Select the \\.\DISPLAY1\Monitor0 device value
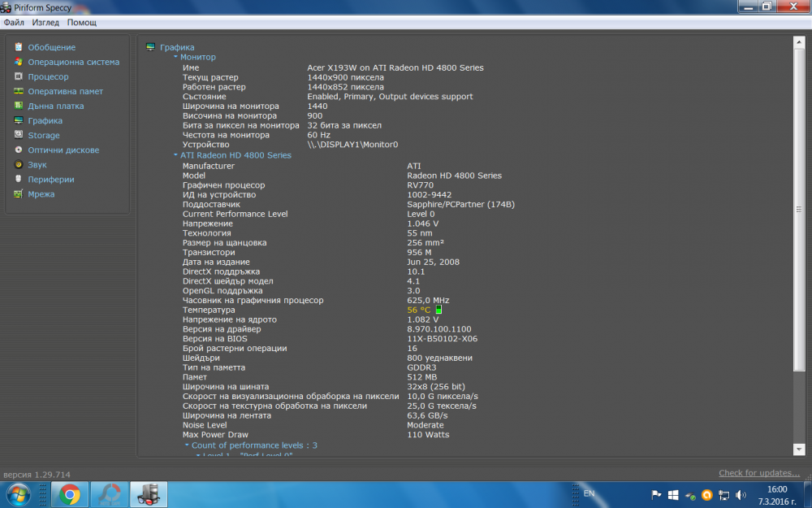 click(x=352, y=145)
